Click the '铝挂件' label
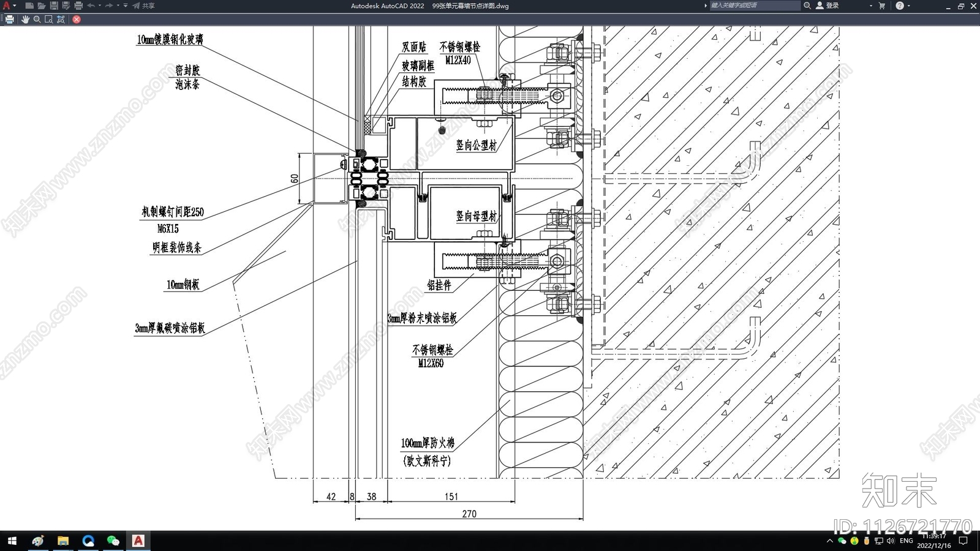The height and width of the screenshot is (551, 980). [439, 285]
